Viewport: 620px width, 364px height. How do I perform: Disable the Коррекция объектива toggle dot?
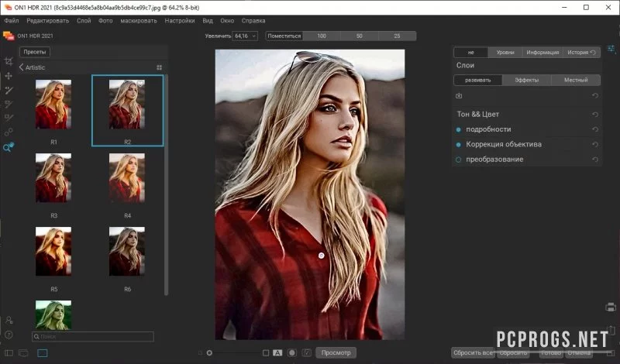point(459,145)
